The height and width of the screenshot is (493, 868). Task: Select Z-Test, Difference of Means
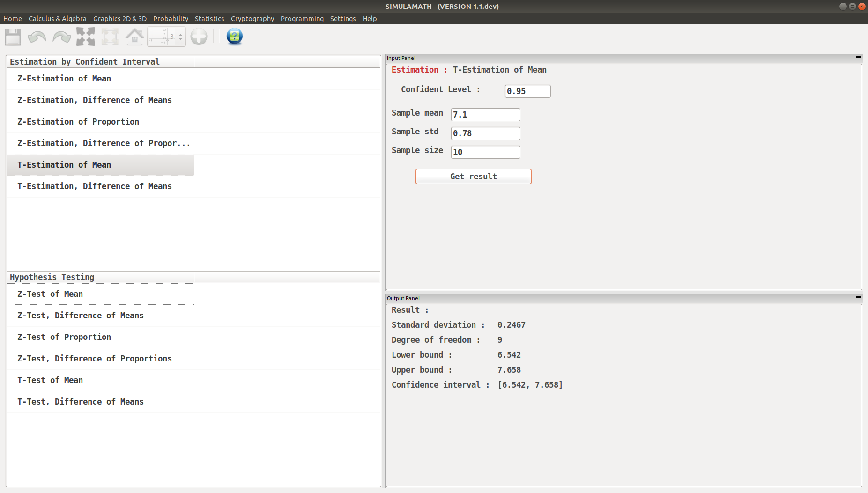click(x=101, y=316)
